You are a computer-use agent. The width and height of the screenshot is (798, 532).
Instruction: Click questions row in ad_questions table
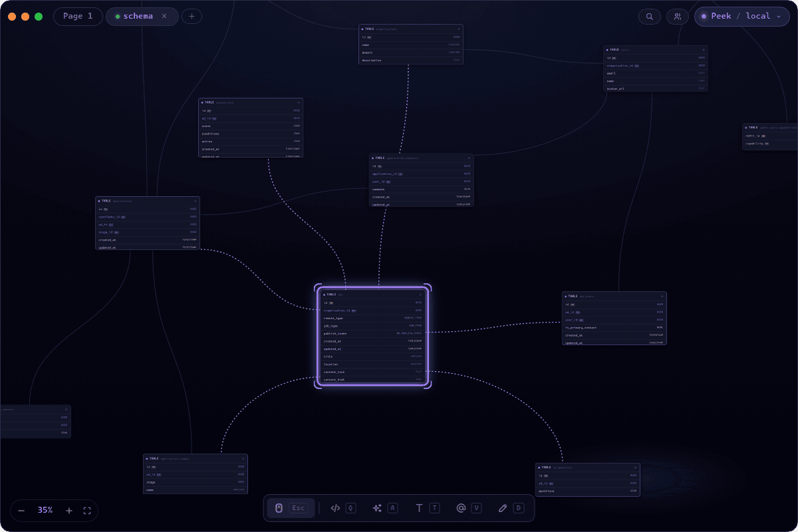(x=588, y=491)
